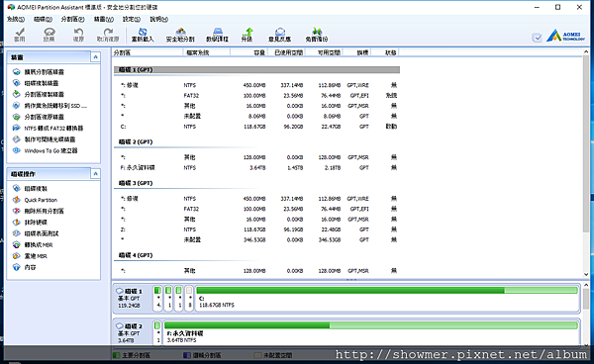Select the C: NTFS 118.67GB partition row
The image size is (594, 364).
256,127
